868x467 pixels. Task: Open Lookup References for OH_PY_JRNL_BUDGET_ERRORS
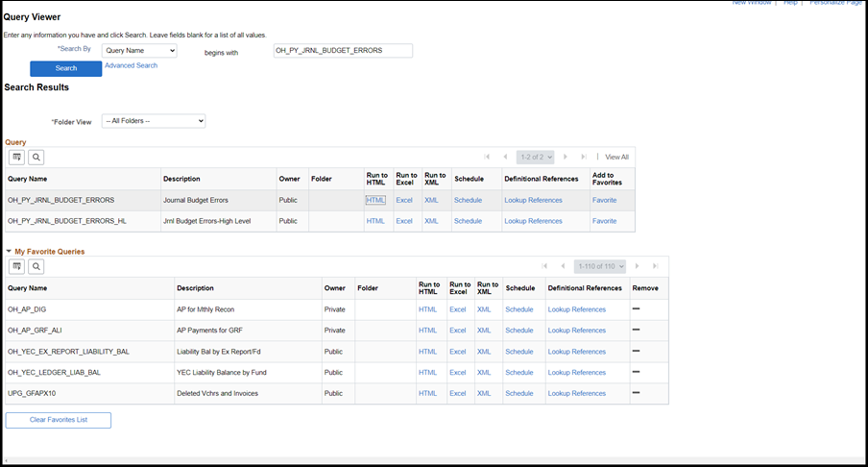(x=533, y=200)
